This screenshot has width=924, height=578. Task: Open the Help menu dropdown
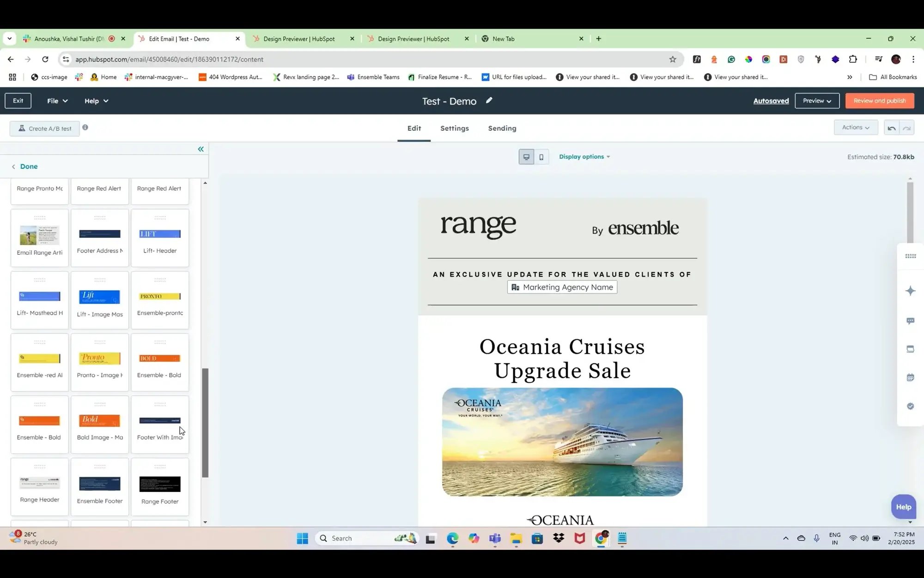[96, 101]
